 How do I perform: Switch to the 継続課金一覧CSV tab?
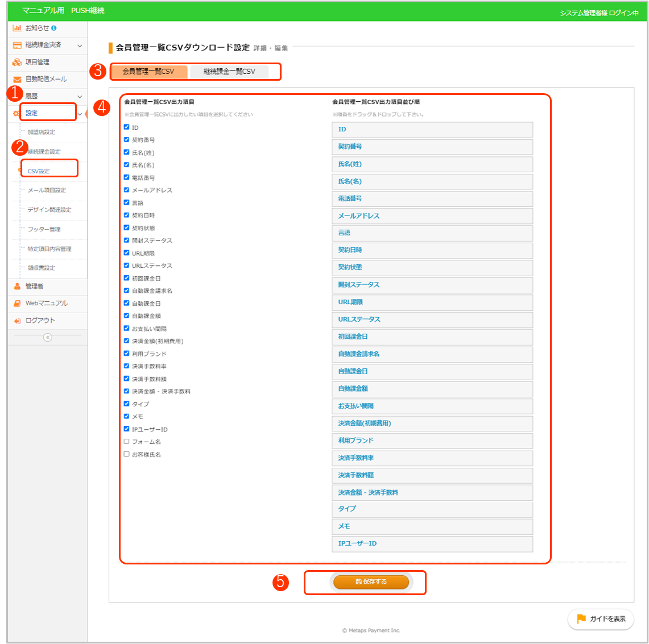[x=229, y=72]
